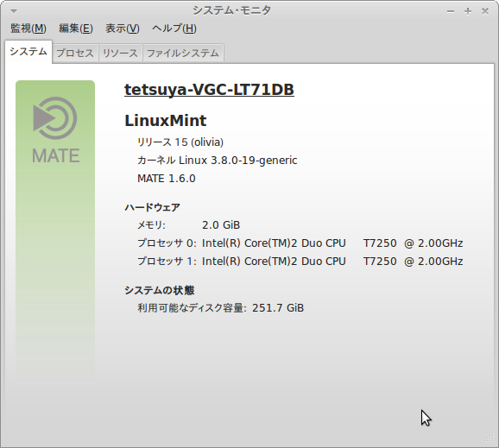Maximize the window with the plus icon
Screen dimensions: 499x448
pyautogui.click(x=468, y=11)
